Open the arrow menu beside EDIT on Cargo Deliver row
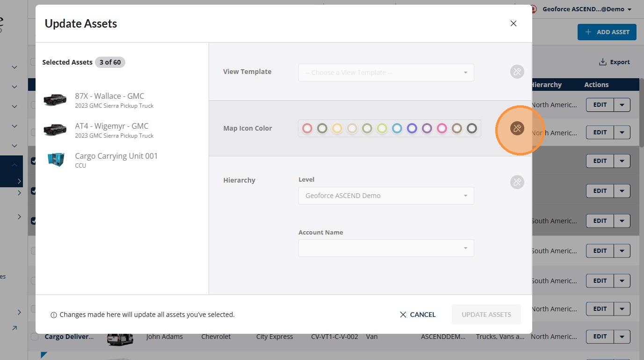Viewport: 644px width, 360px height. [622, 337]
